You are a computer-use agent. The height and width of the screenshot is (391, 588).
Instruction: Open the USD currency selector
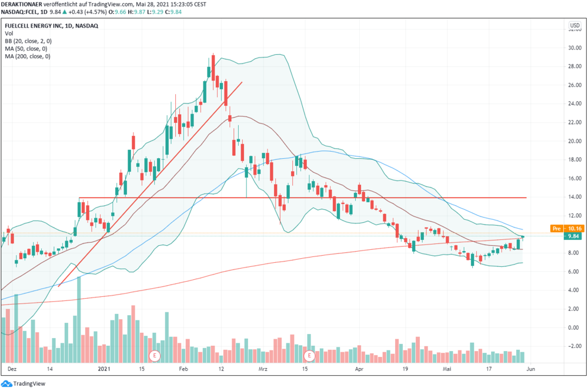[574, 25]
